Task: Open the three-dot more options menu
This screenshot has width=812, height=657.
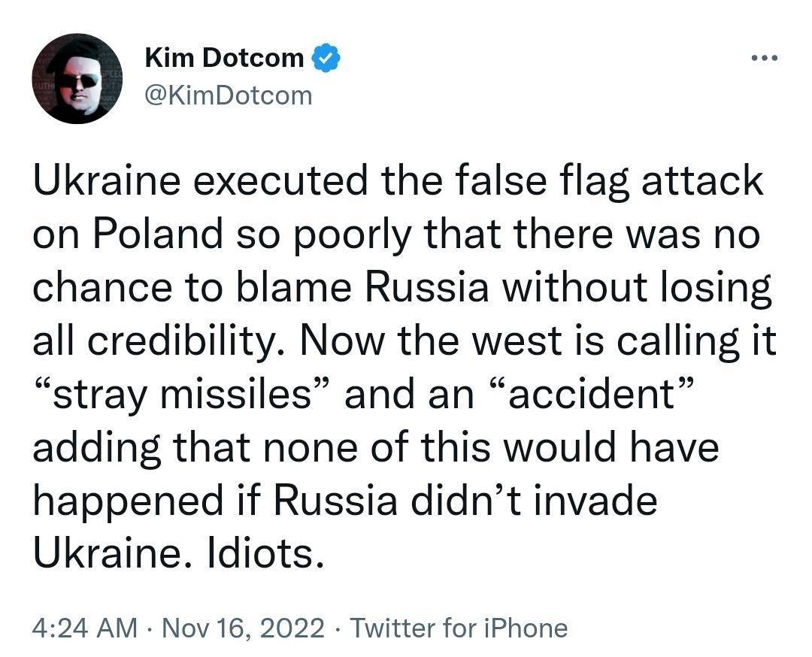Action: [765, 58]
